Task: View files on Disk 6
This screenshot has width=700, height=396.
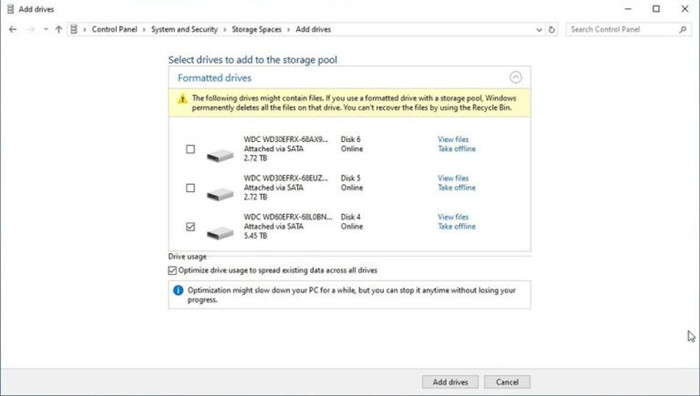Action: point(453,139)
